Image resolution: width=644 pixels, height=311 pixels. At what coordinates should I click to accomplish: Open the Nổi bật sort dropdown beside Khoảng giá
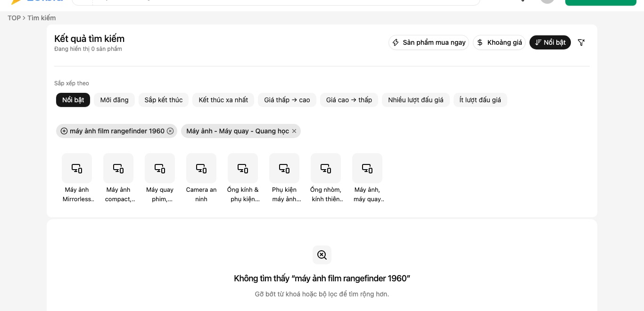click(x=550, y=42)
